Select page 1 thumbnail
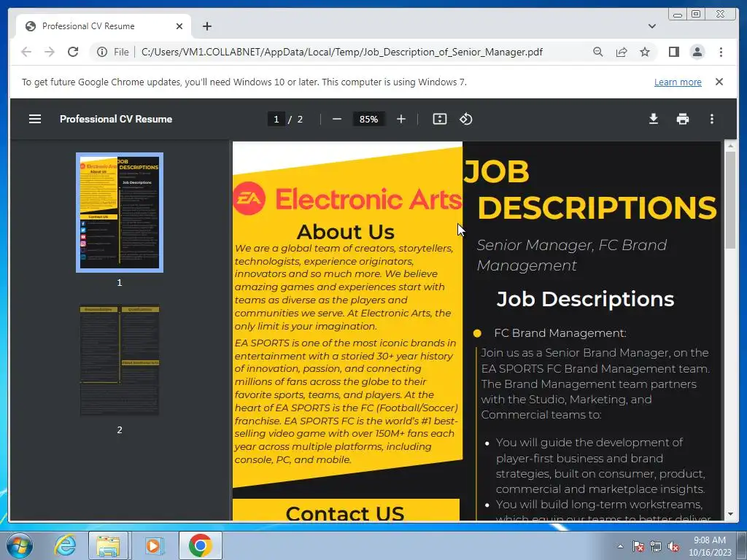 click(x=120, y=212)
